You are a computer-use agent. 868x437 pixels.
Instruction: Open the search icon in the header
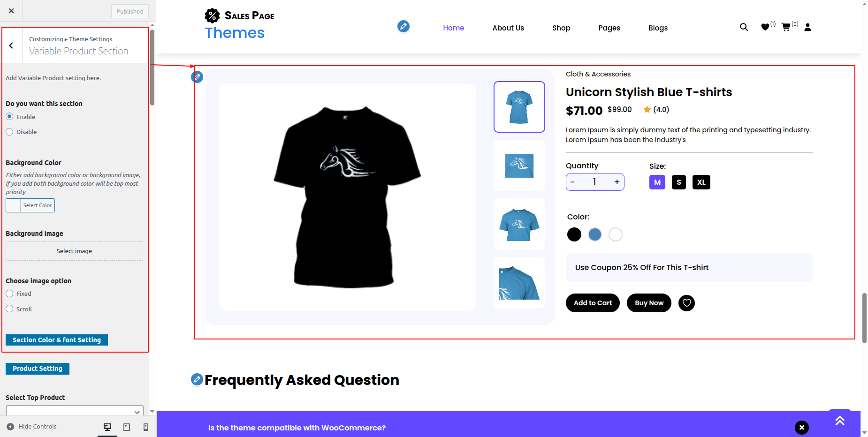pyautogui.click(x=744, y=27)
